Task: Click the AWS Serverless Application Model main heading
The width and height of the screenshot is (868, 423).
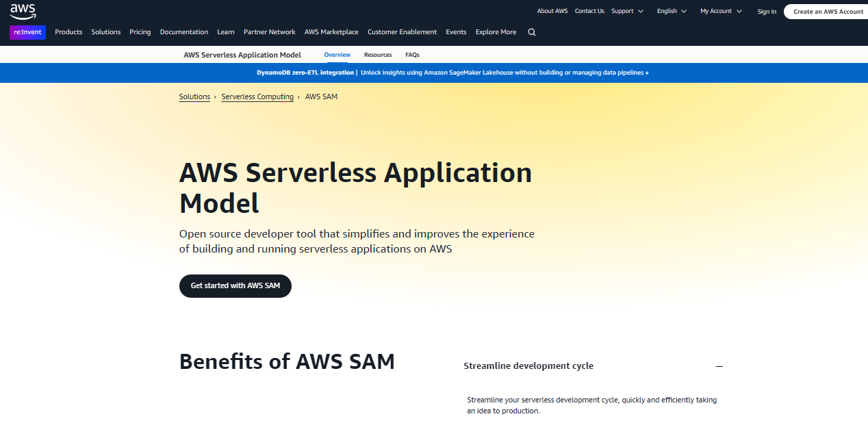Action: pos(356,188)
